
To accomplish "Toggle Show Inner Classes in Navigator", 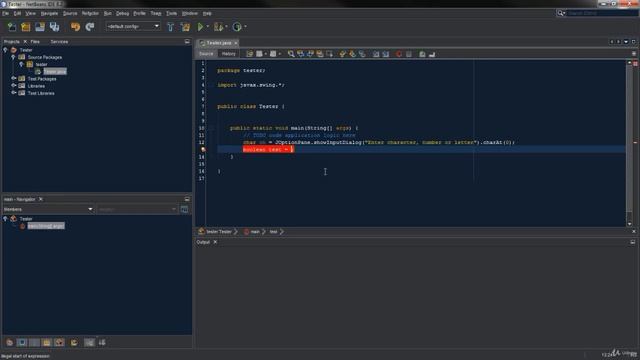I will (59, 342).
